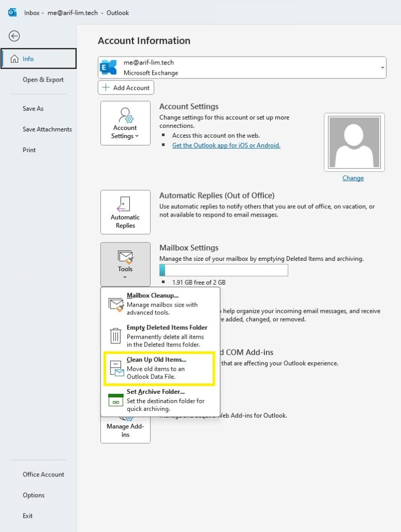401x532 pixels.
Task: Click the green Set Archive Folder box icon
Action: tap(116, 400)
